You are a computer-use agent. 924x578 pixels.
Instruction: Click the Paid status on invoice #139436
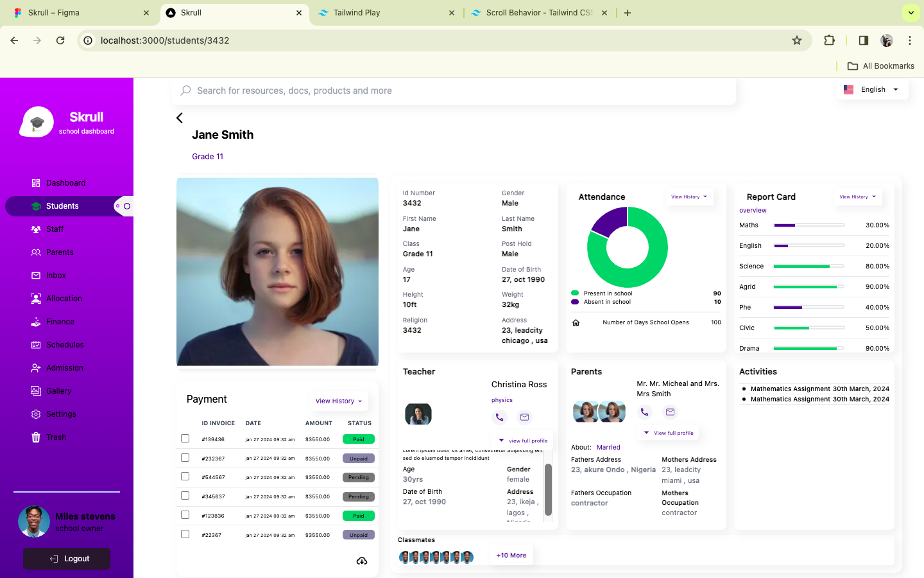pyautogui.click(x=359, y=439)
